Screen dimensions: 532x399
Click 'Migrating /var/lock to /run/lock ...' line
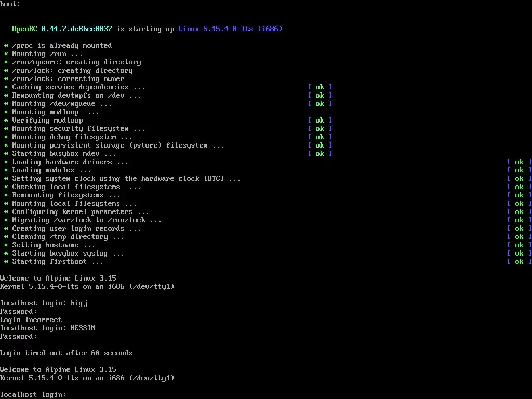tap(87, 220)
